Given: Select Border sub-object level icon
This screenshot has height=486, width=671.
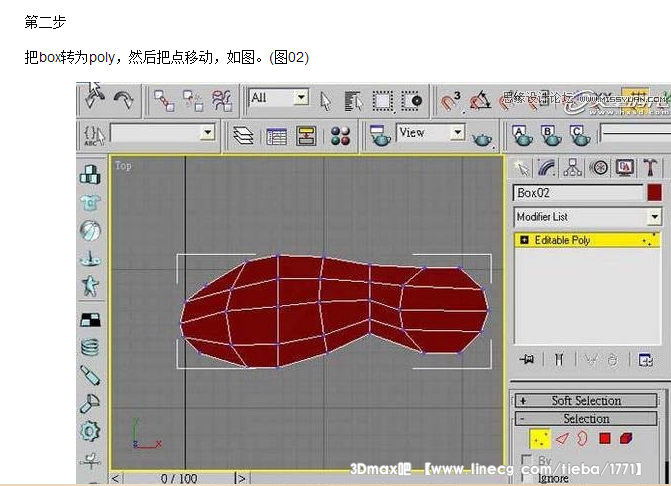Looking at the screenshot, I should (582, 439).
